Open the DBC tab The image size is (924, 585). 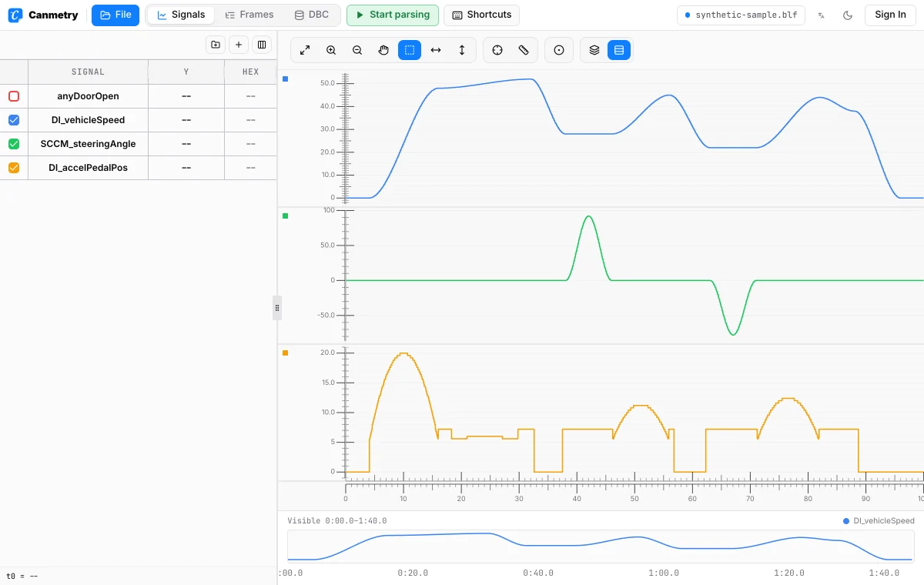point(312,15)
